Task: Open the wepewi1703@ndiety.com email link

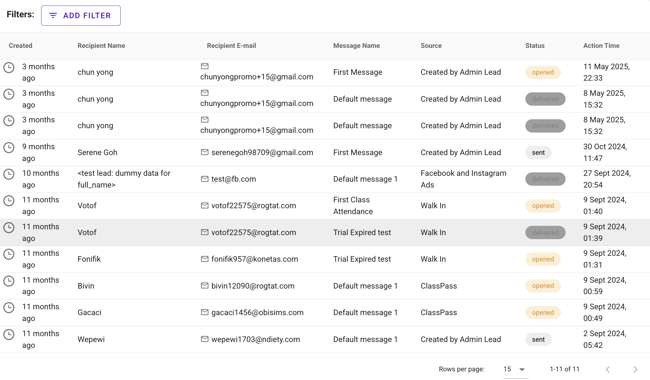Action: 255,339
